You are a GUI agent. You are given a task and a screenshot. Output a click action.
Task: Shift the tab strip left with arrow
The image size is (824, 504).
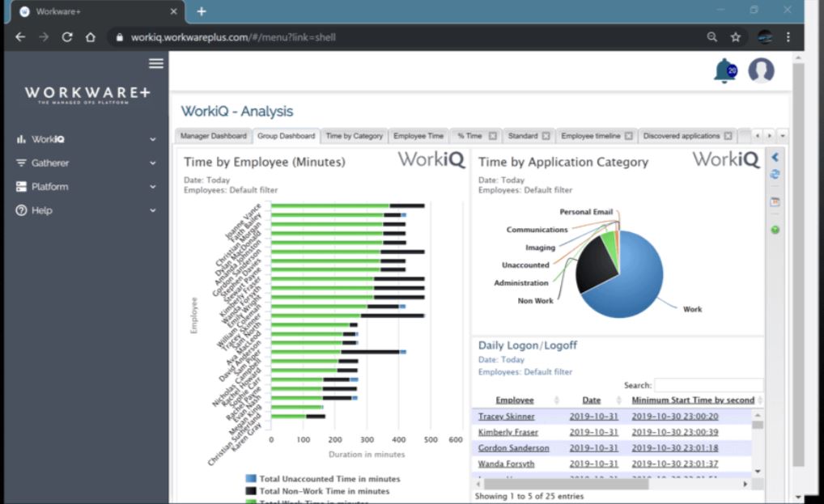(x=758, y=136)
